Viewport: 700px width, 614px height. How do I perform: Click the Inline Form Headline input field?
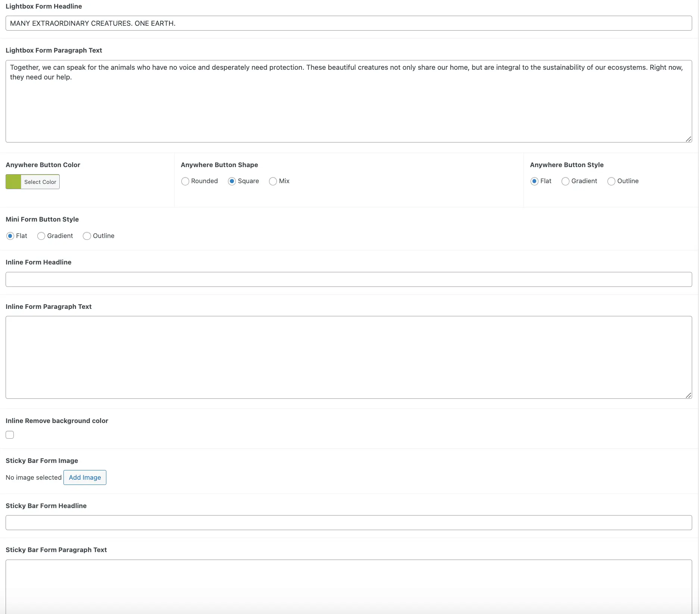[x=349, y=279]
